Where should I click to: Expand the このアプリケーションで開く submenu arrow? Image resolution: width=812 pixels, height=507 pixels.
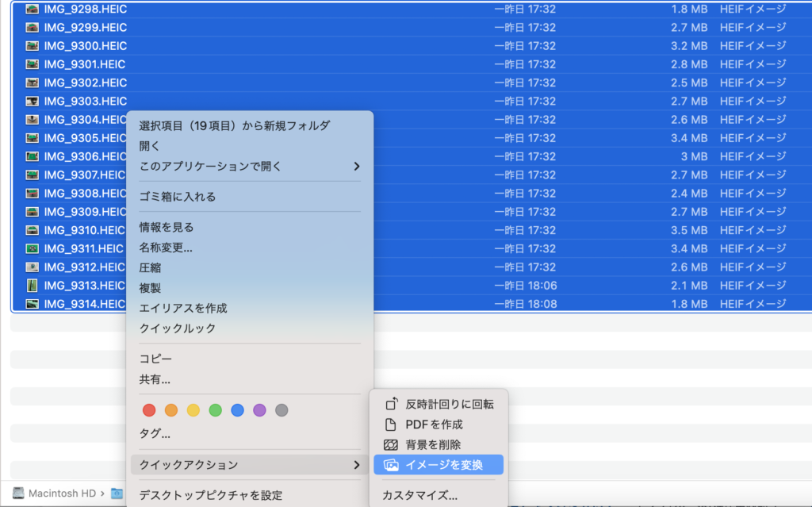pyautogui.click(x=356, y=167)
